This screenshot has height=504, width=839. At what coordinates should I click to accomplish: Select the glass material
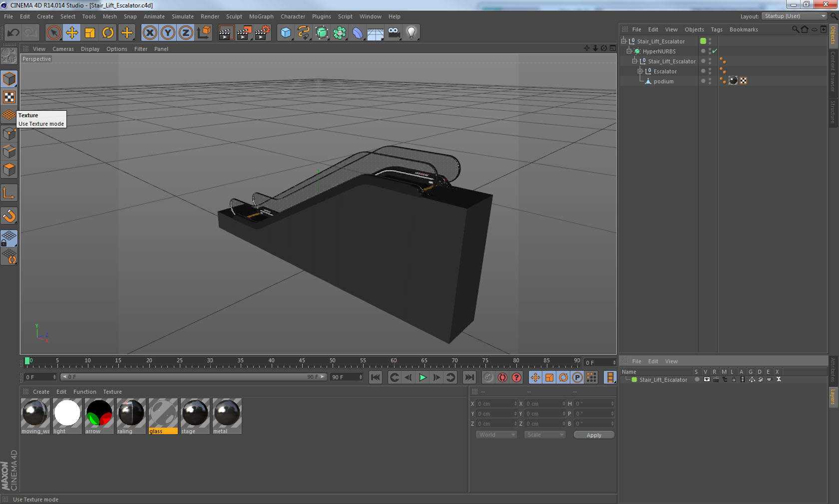tap(163, 416)
